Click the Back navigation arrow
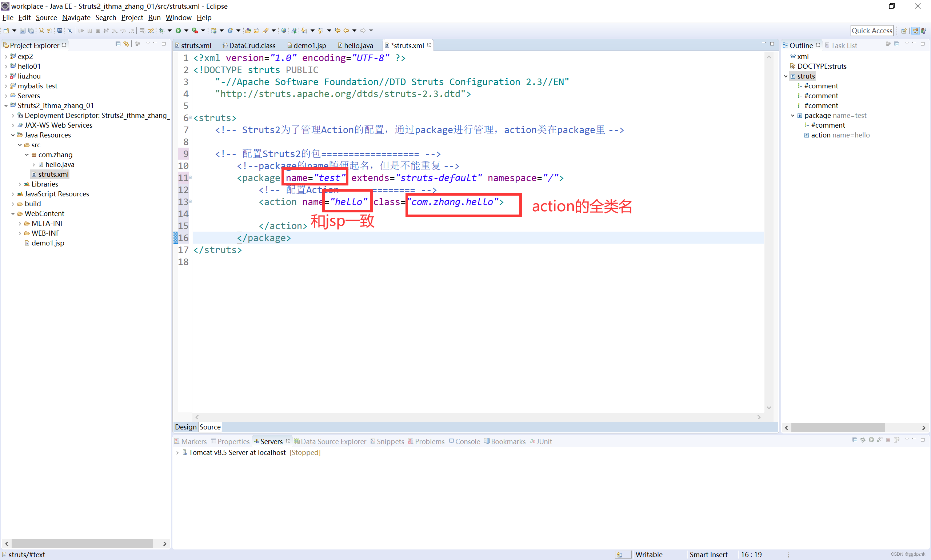Screen dimensions: 931x560 346,31
